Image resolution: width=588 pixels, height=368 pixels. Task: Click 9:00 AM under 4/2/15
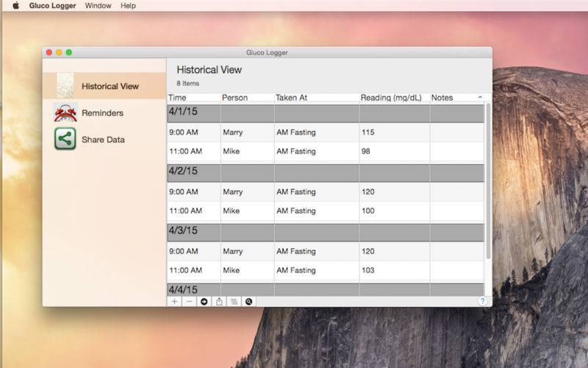point(183,191)
